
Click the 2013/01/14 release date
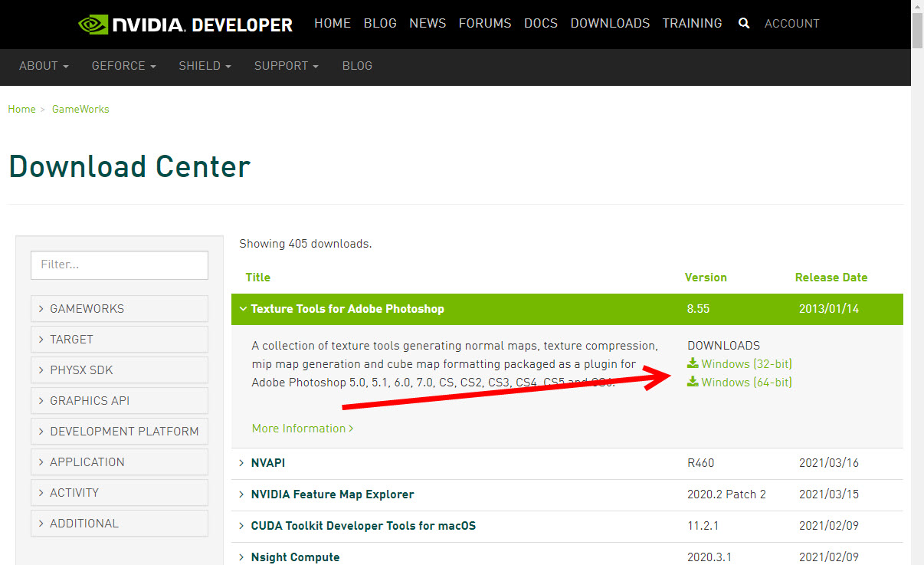[x=829, y=309]
